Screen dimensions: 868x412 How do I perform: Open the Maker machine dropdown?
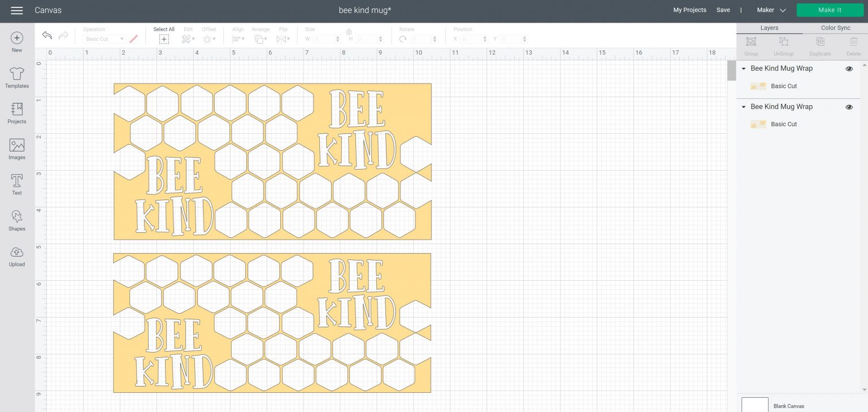[x=771, y=10]
